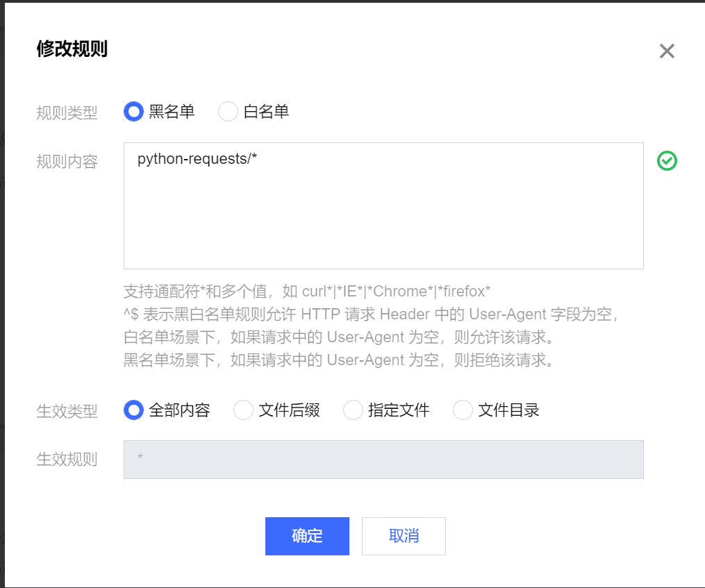Confirm changes with the 确定 button
The height and width of the screenshot is (588, 705).
307,536
